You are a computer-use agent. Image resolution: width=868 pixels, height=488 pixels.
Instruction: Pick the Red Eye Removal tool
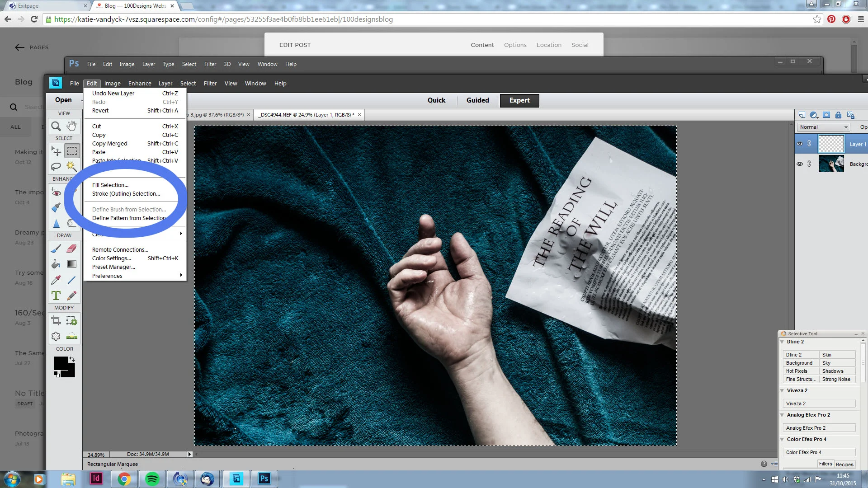click(x=56, y=193)
